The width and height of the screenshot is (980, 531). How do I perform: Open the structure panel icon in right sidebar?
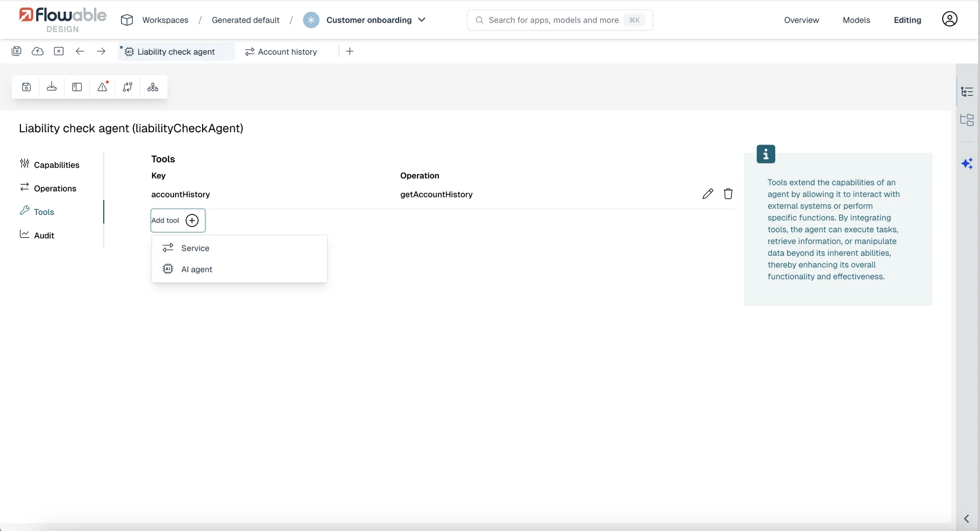[x=967, y=120]
